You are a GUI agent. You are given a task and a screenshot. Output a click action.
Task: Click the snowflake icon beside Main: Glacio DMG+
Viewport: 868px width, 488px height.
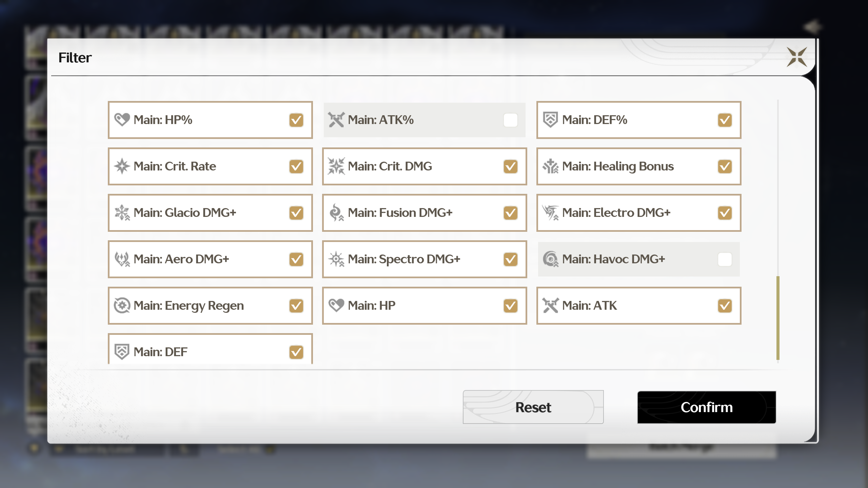coord(122,212)
